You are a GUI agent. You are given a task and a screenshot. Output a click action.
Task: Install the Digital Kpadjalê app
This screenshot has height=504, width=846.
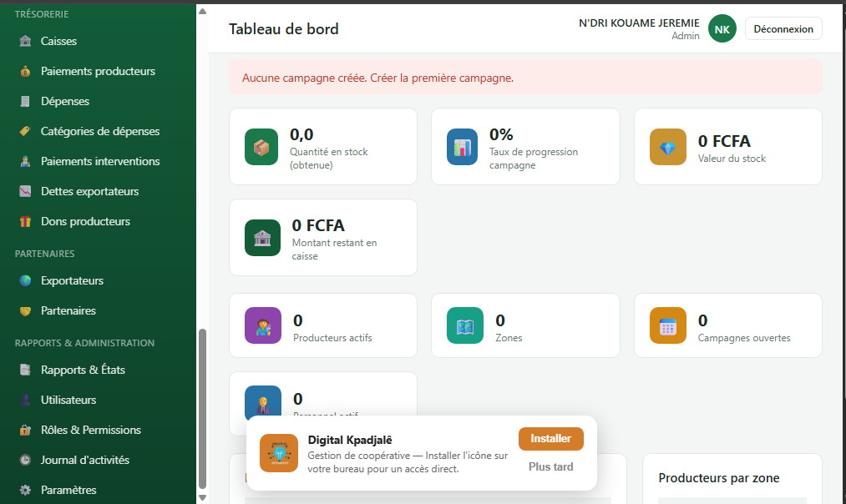point(551,439)
